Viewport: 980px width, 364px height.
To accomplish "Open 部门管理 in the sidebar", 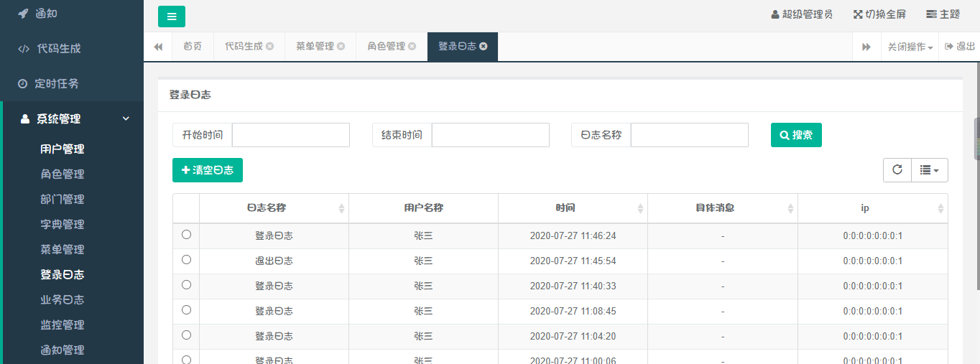I will [63, 200].
